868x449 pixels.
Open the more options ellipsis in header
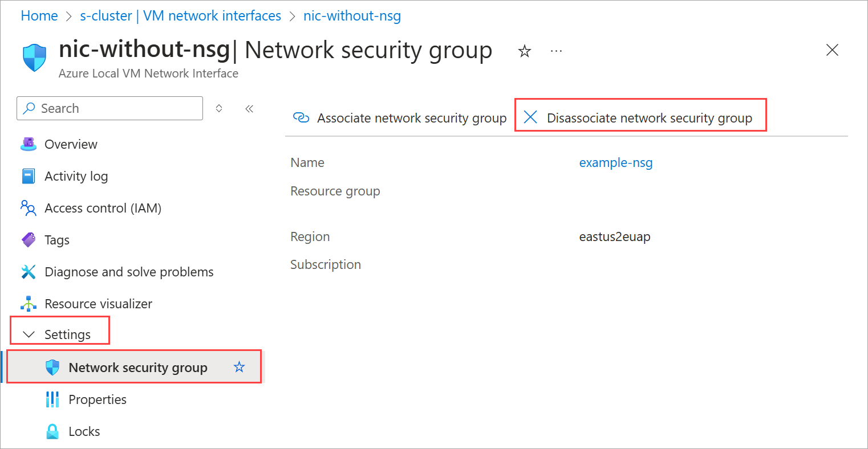pos(557,51)
